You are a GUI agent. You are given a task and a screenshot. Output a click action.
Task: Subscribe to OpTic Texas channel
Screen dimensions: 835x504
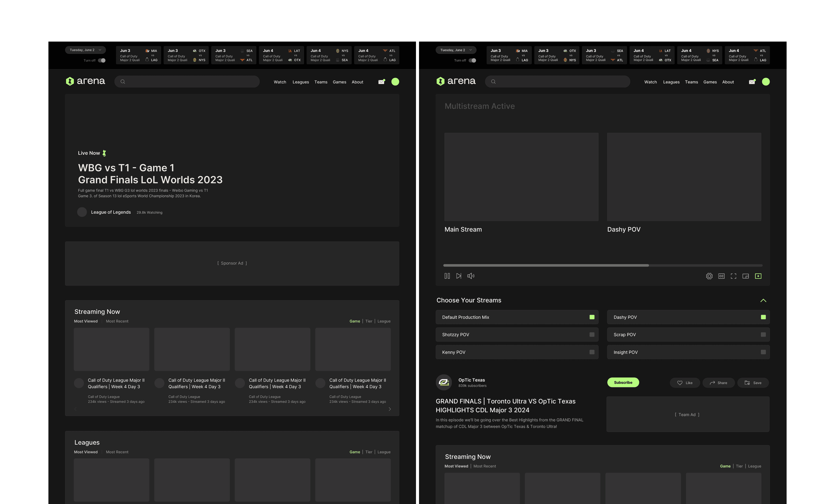623,382
